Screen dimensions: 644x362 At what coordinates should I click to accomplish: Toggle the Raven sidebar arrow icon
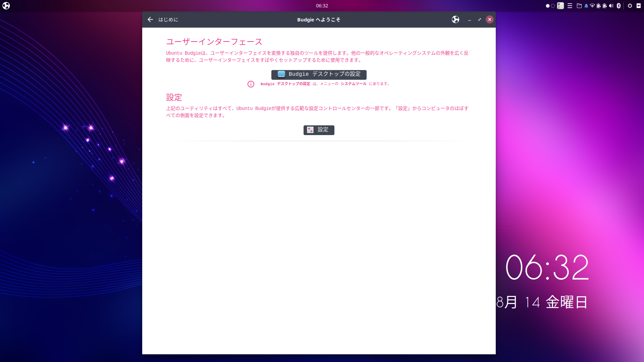pos(639,6)
